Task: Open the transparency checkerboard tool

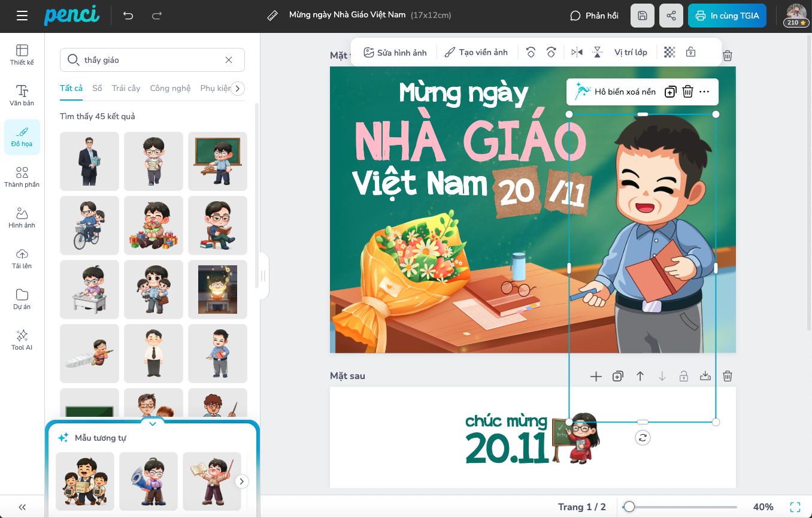Action: click(x=669, y=53)
